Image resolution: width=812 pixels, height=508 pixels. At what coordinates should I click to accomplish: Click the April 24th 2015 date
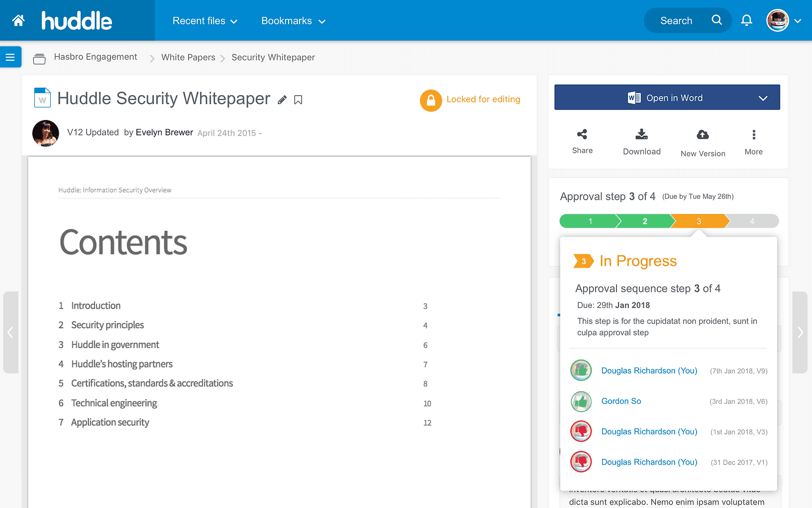pyautogui.click(x=227, y=133)
